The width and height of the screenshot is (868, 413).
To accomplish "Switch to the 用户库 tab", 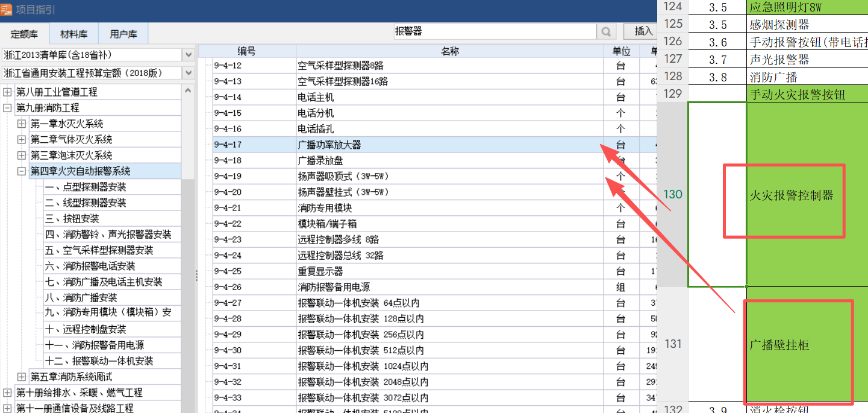I will [x=123, y=34].
